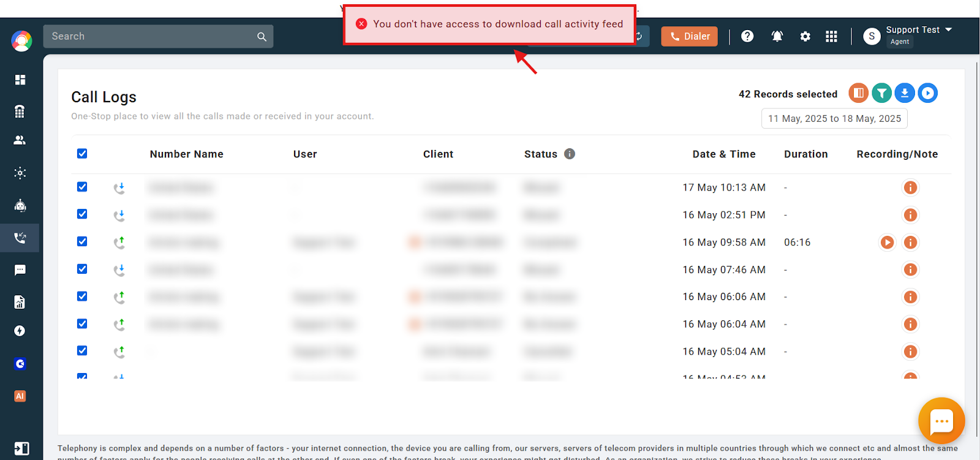
Task: Uncheck the 16 May 02:51 PM row checkbox
Action: [x=82, y=214]
